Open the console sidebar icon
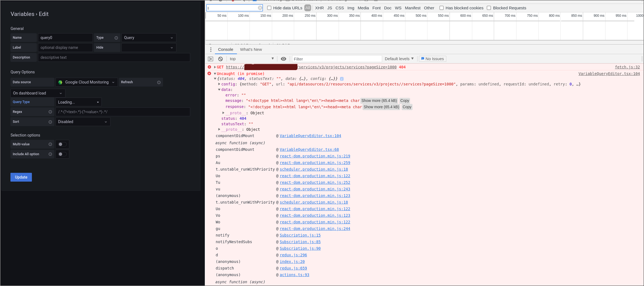The image size is (644, 286). [210, 59]
